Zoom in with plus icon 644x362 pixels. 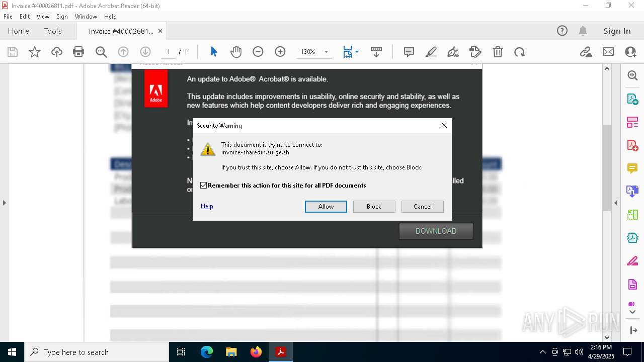tap(280, 52)
